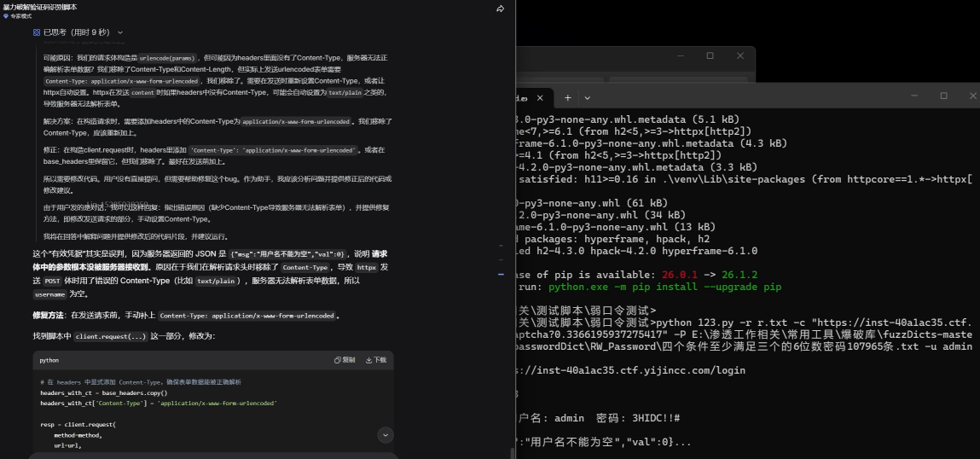The height and width of the screenshot is (459, 980).
Task: Click the inline code 'text/plain' in the thinking section
Action: point(345,92)
